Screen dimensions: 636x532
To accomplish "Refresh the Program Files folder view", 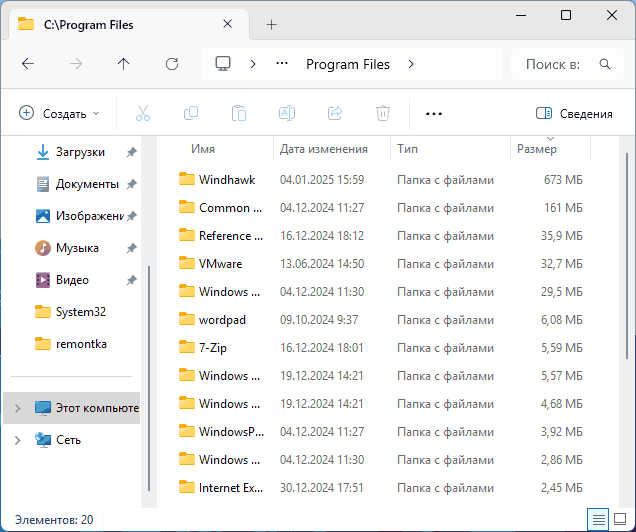I will coord(172,64).
